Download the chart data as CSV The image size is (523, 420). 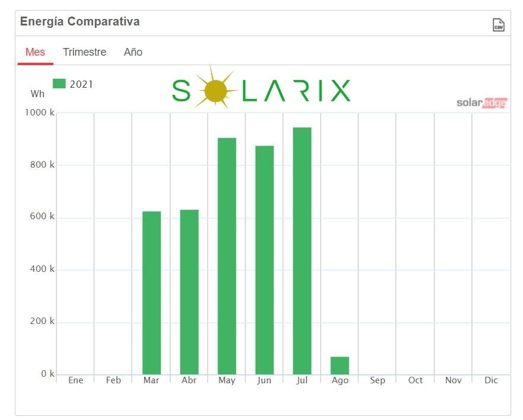click(498, 25)
